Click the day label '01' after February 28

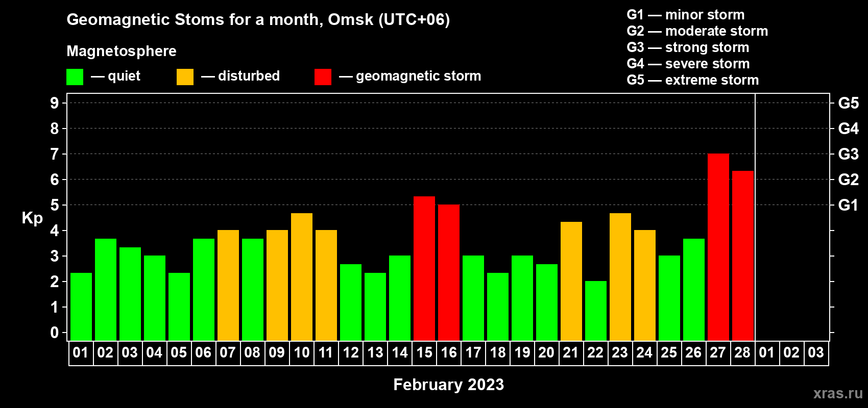click(767, 352)
